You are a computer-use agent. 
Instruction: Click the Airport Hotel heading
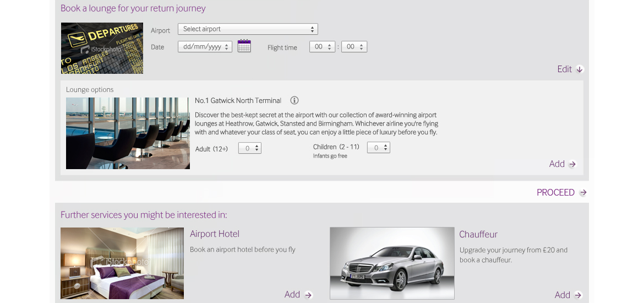[215, 234]
